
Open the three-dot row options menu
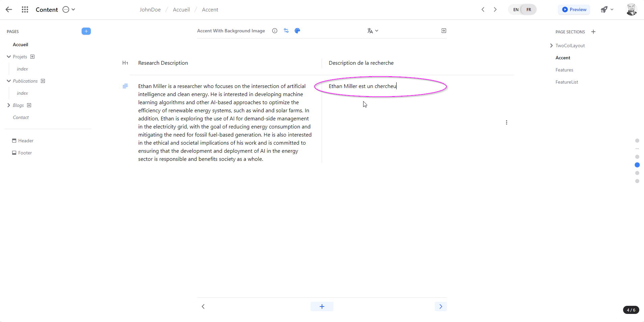pos(506,122)
